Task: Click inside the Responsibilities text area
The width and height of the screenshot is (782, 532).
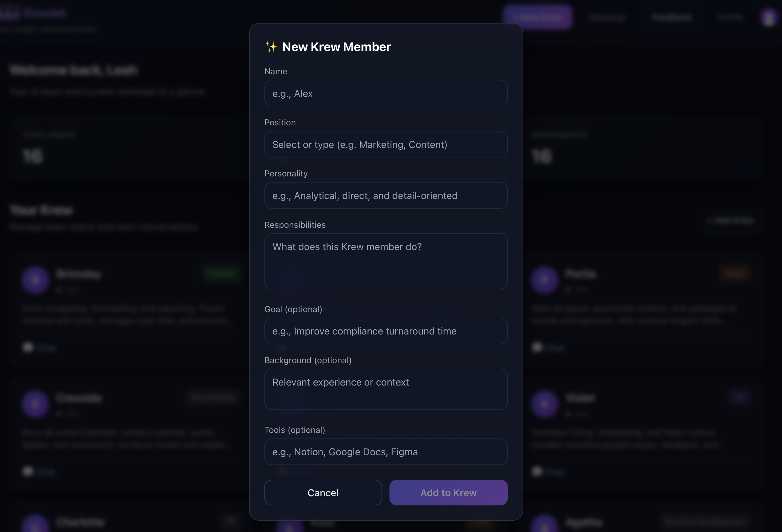Action: (x=385, y=261)
